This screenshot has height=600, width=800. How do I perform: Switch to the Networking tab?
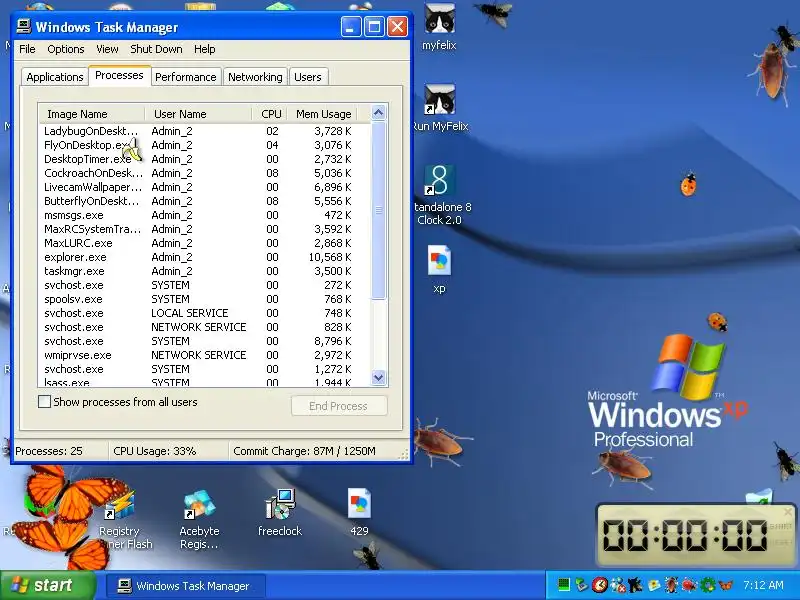255,77
